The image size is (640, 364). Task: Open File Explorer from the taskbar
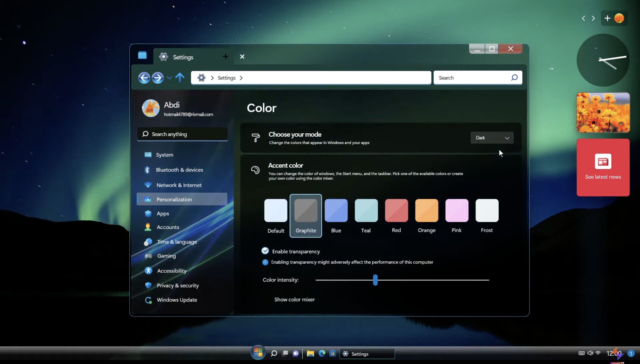click(310, 353)
